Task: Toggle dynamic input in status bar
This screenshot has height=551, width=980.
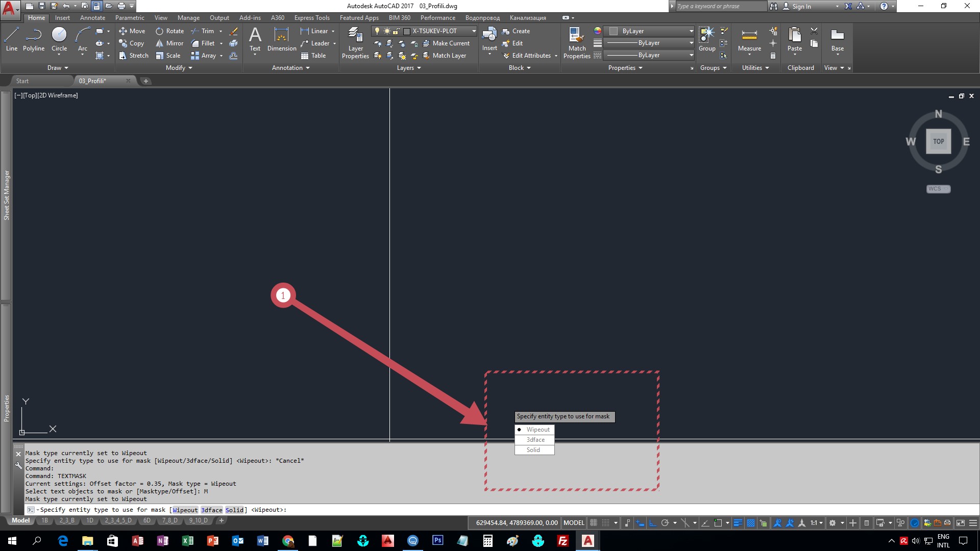Action: pyautogui.click(x=640, y=523)
